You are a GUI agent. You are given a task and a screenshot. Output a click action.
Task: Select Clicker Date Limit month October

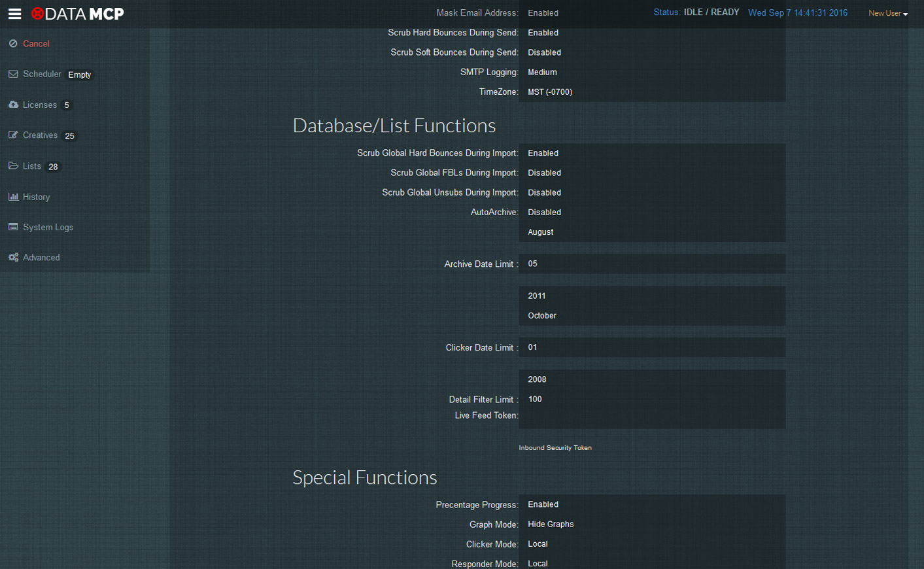click(652, 315)
